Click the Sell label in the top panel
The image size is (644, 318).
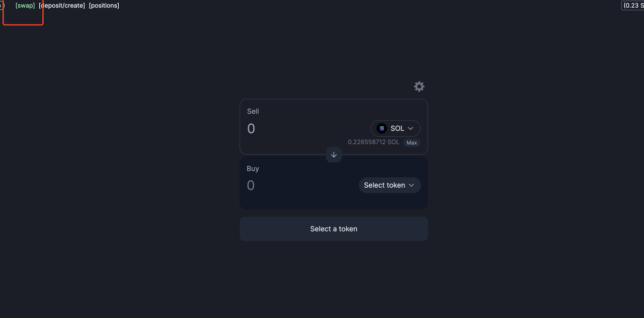253,112
